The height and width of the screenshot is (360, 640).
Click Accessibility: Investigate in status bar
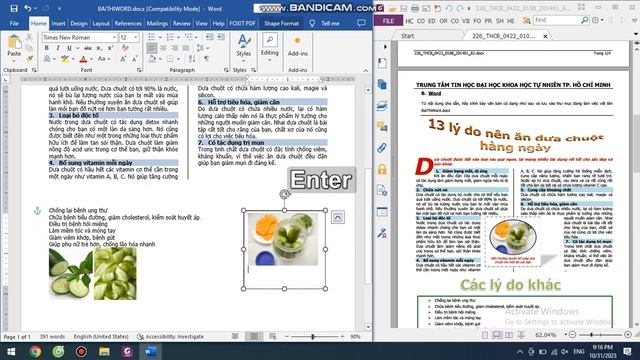point(170,337)
